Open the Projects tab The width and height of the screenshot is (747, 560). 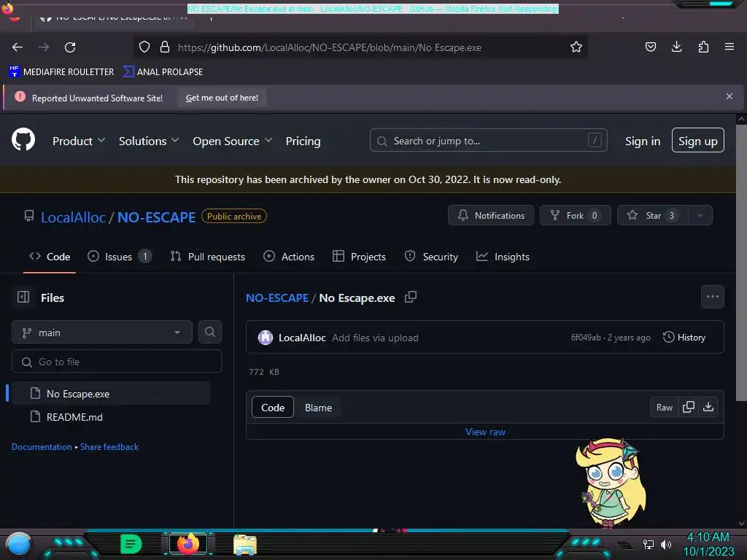point(359,257)
